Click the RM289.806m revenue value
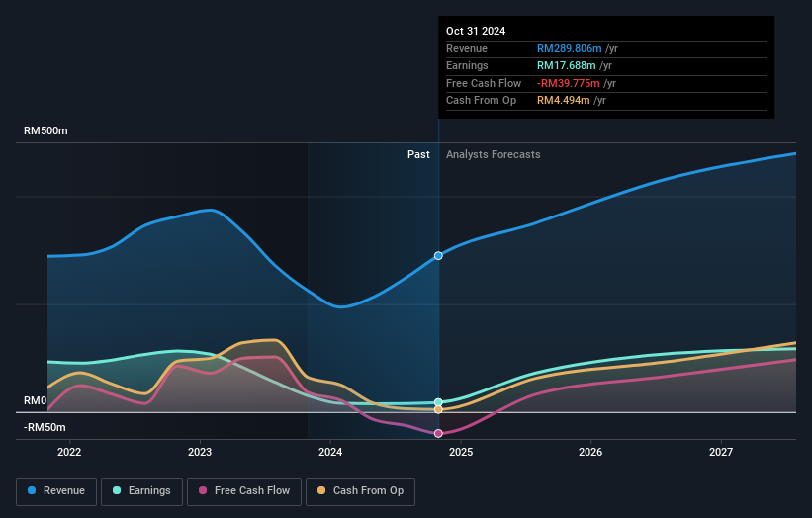812x518 pixels. tap(569, 48)
